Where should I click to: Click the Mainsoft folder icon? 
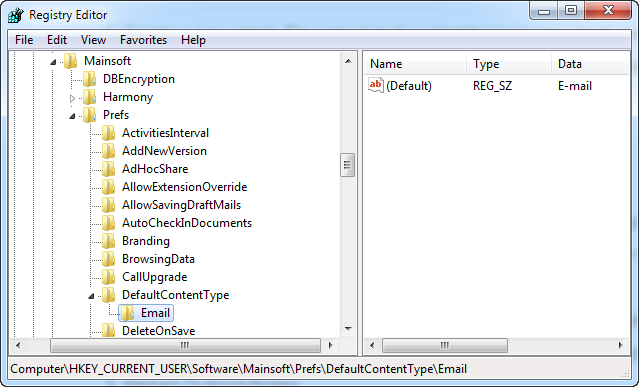[71, 61]
